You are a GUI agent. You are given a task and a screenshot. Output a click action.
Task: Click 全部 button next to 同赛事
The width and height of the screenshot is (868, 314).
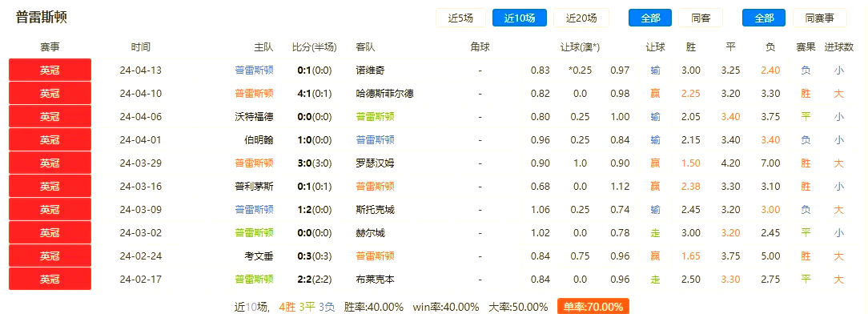coord(764,18)
